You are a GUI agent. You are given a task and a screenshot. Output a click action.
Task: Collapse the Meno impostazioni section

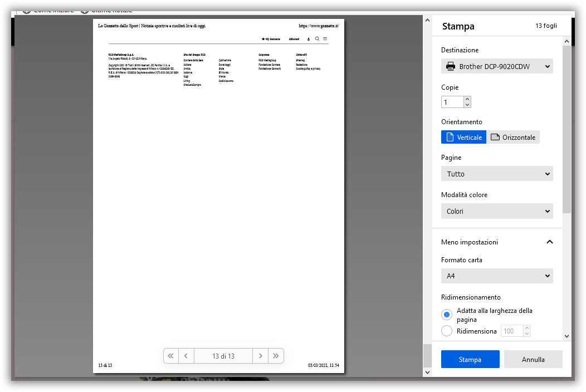tap(497, 242)
